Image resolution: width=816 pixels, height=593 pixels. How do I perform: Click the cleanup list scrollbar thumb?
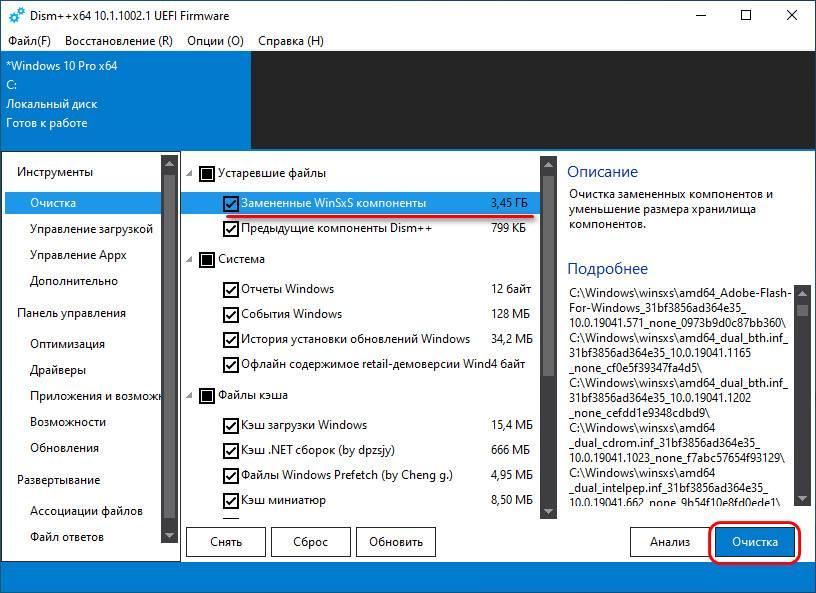548,275
